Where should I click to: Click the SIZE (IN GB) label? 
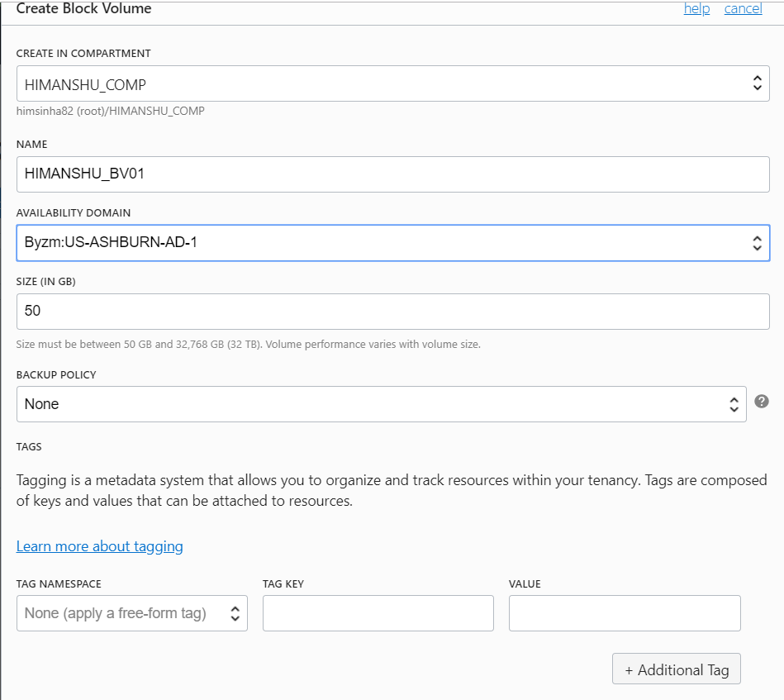pos(46,282)
